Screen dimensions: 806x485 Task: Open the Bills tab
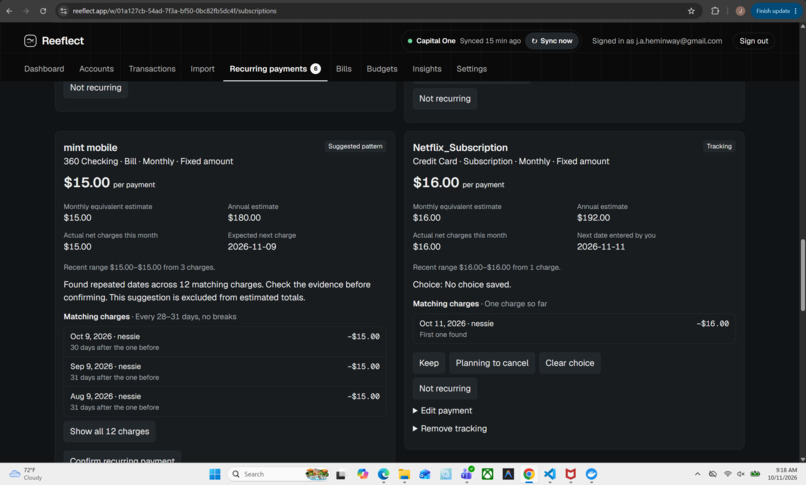343,69
